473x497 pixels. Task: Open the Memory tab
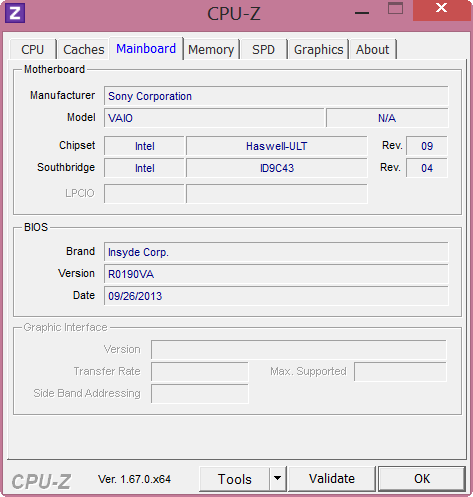(x=211, y=49)
